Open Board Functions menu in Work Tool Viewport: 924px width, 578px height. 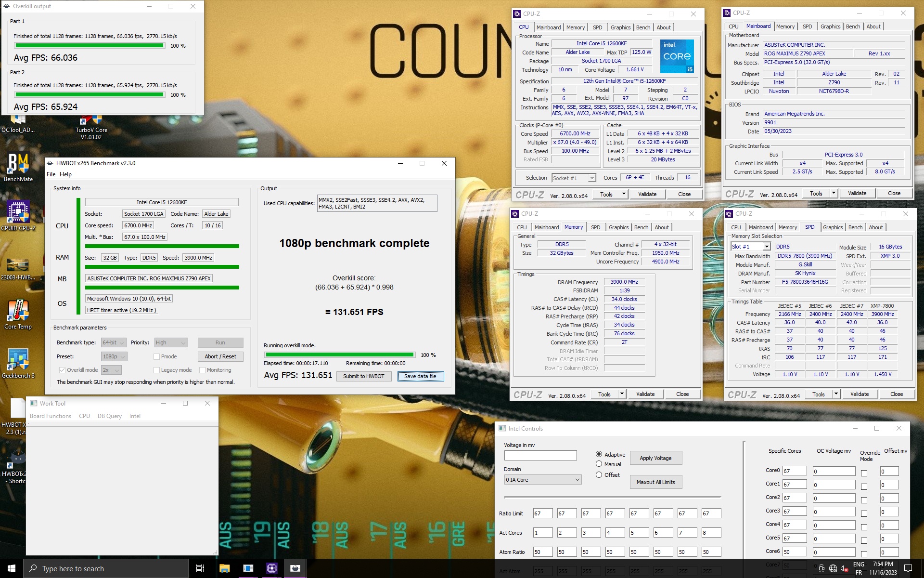coord(51,416)
